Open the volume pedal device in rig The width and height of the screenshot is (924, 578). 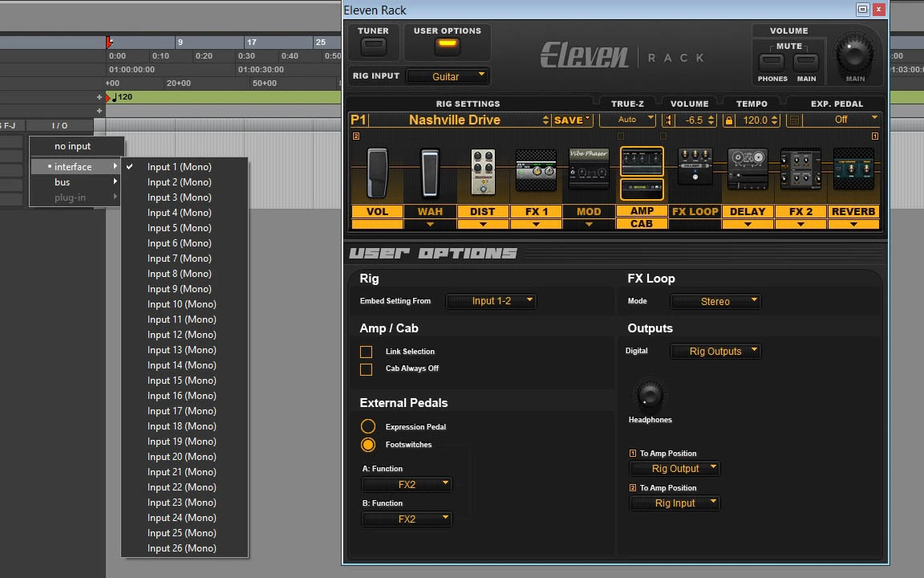click(377, 173)
